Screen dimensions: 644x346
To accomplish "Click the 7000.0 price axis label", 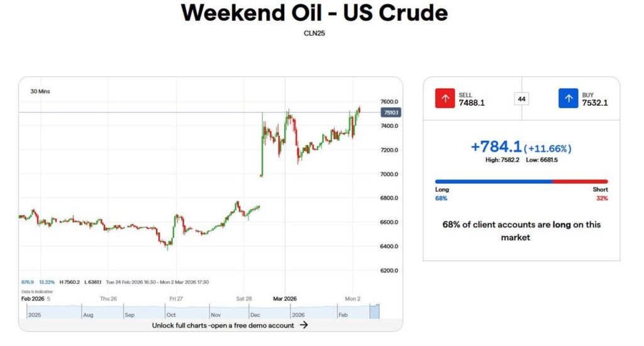I will pyautogui.click(x=389, y=174).
